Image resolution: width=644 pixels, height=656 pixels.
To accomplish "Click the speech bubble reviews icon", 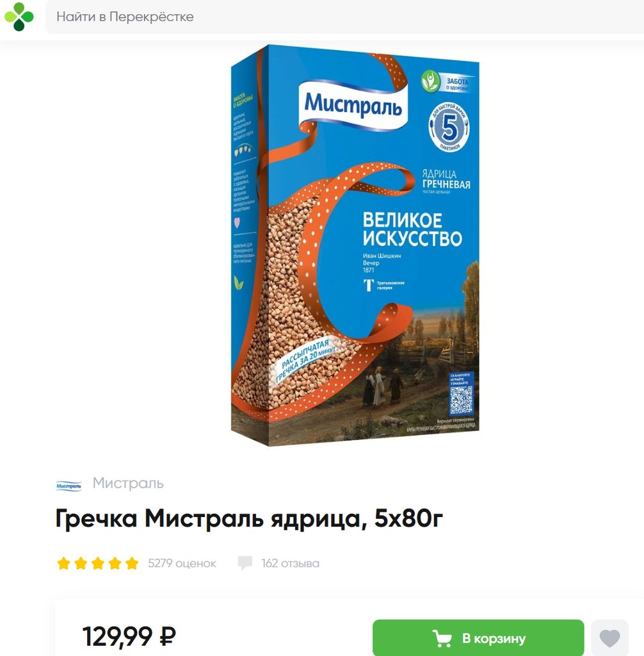I will (245, 562).
